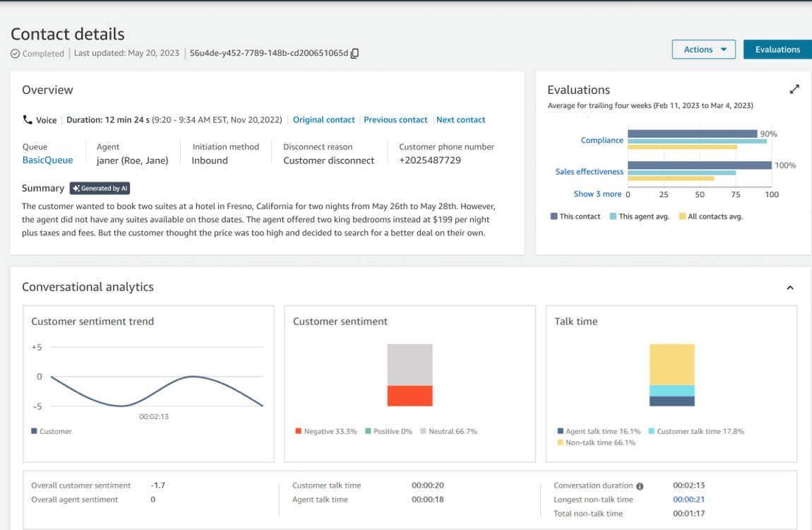The height and width of the screenshot is (530, 812).
Task: Switch to the Evaluations view
Action: (777, 49)
